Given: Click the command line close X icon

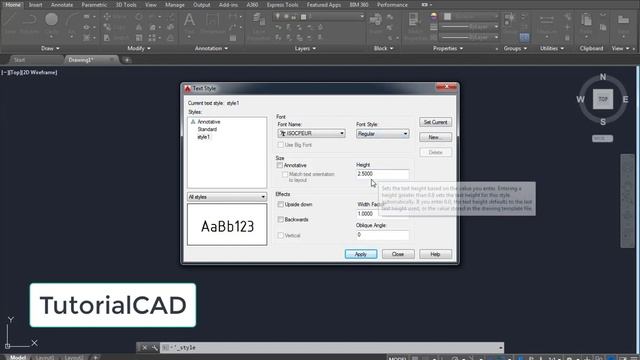Looking at the screenshot, I should click(x=144, y=348).
